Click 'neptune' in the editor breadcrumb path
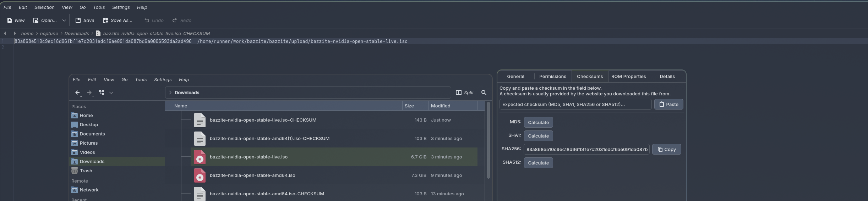 [x=49, y=33]
